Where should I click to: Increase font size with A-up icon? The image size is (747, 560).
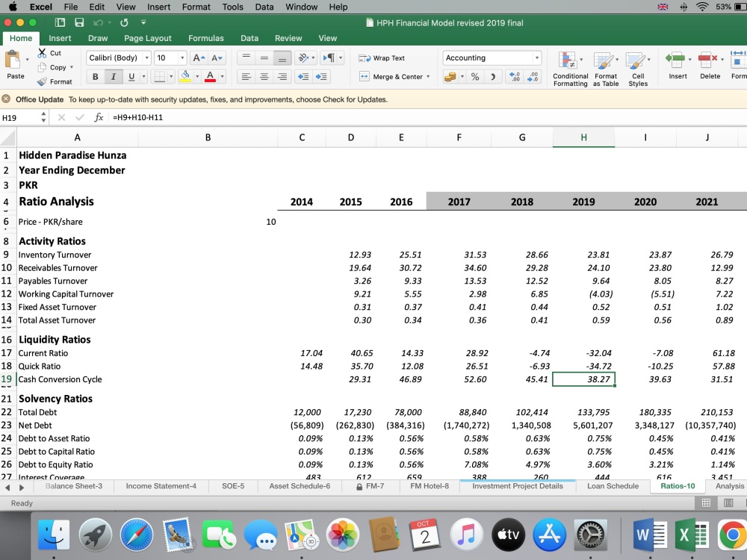(199, 57)
